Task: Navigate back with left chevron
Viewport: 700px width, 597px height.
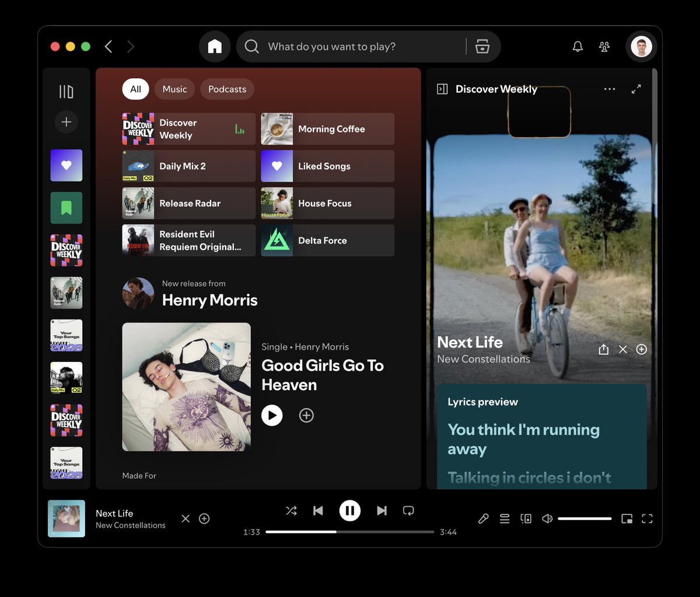Action: [x=108, y=47]
